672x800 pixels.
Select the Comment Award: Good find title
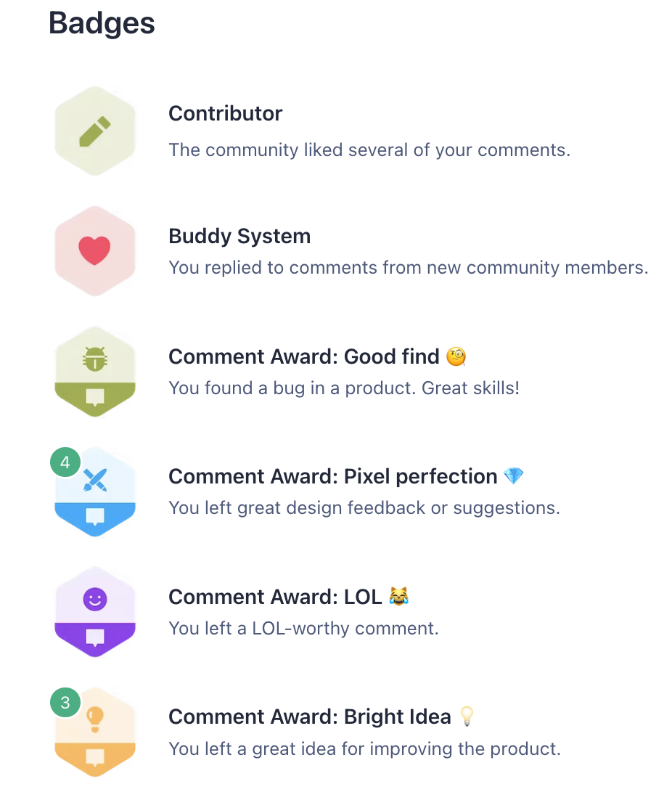pyautogui.click(x=304, y=356)
